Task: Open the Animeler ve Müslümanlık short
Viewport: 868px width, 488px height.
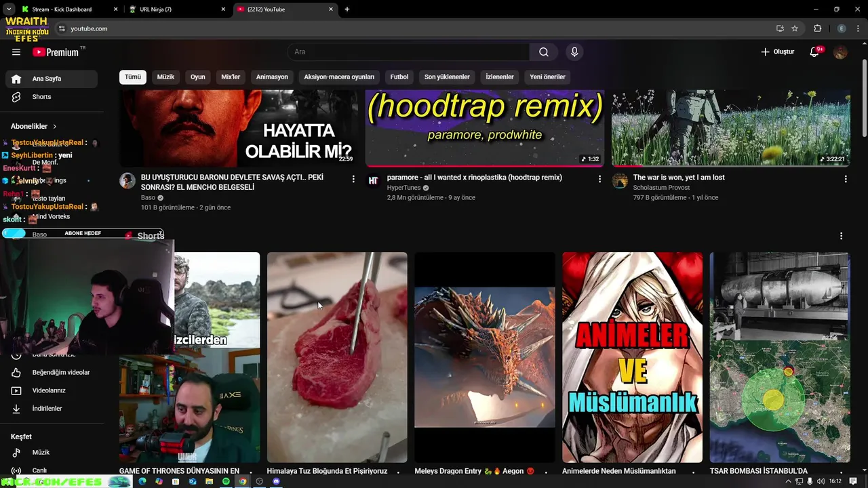Action: pos(633,357)
